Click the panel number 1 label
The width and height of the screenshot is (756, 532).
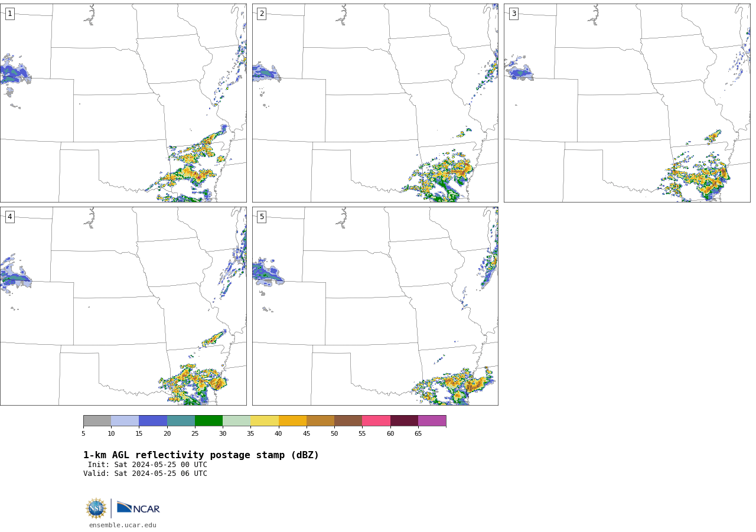pyautogui.click(x=9, y=14)
